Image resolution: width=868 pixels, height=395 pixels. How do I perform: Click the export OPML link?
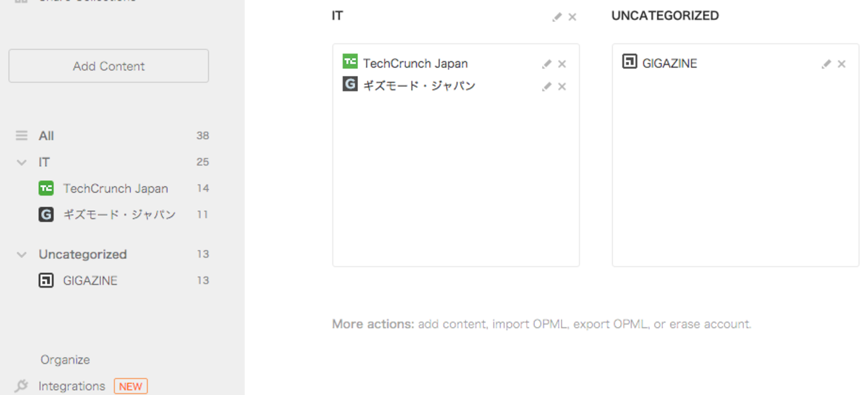point(610,324)
